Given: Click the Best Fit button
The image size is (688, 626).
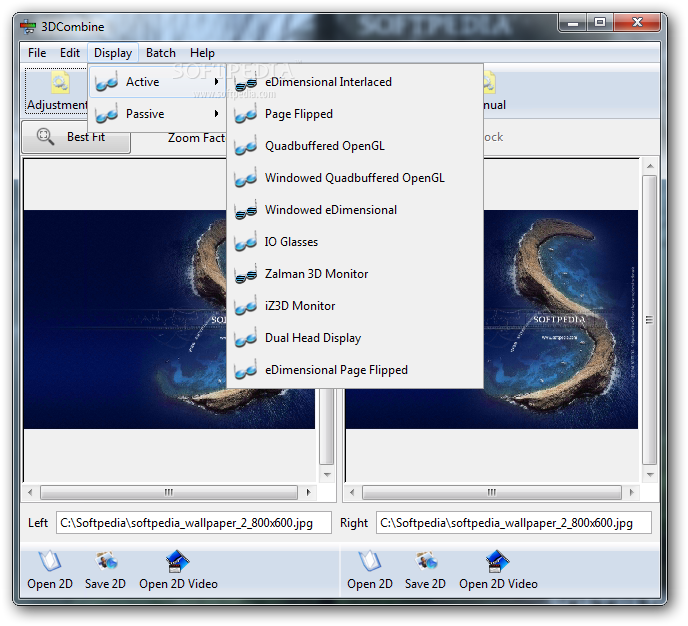Looking at the screenshot, I should click(76, 137).
